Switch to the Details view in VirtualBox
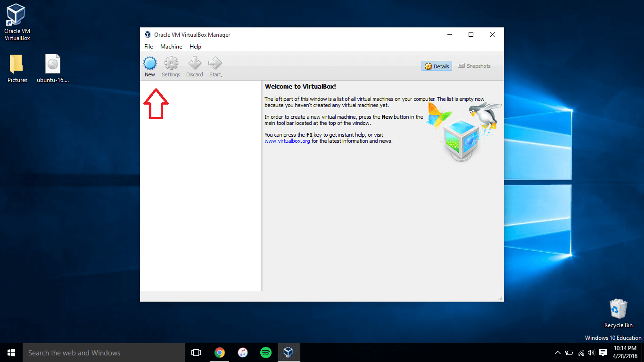 point(436,66)
